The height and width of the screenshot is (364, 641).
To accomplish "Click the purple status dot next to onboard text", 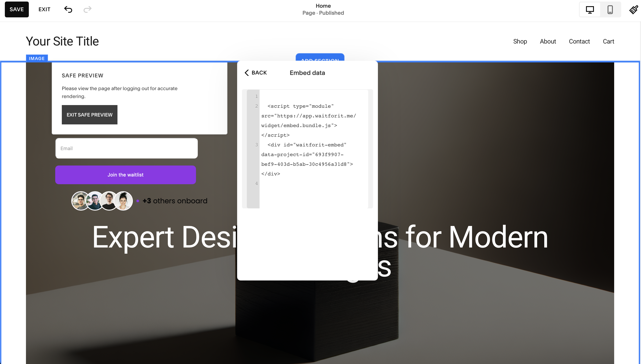I will point(138,201).
